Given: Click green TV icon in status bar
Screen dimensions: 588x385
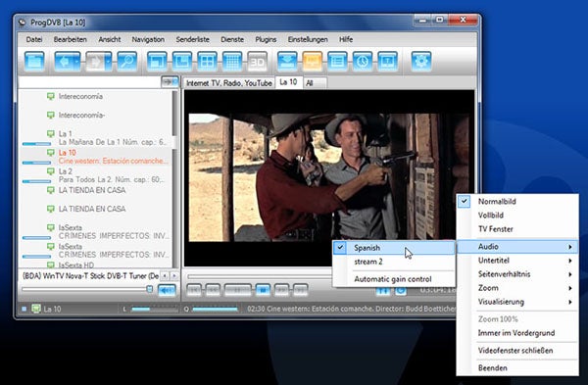Looking at the screenshot, I should 36,309.
